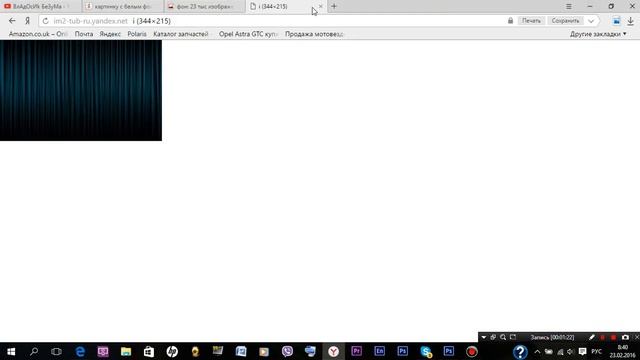640x360 pixels.
Task: Click the Запись timer in the recorder toolbar
Action: pos(552,337)
